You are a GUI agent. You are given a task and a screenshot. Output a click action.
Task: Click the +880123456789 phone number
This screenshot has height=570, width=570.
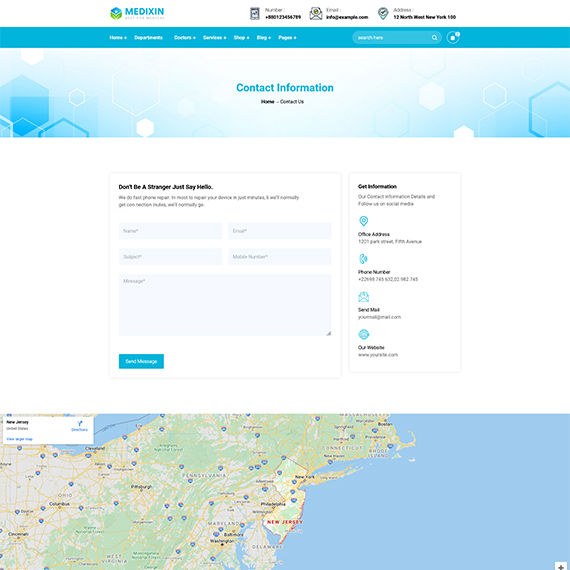tap(283, 17)
